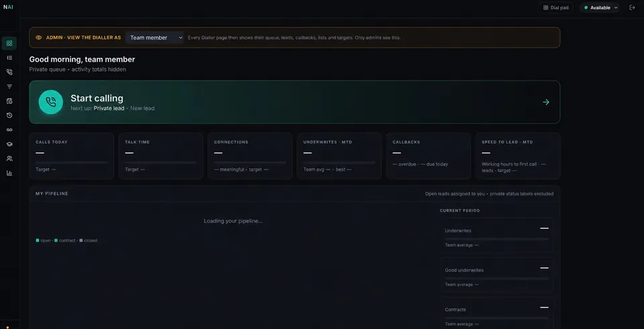Image resolution: width=644 pixels, height=329 pixels.
Task: Open the phone calls sidebar icon
Action: [9, 72]
